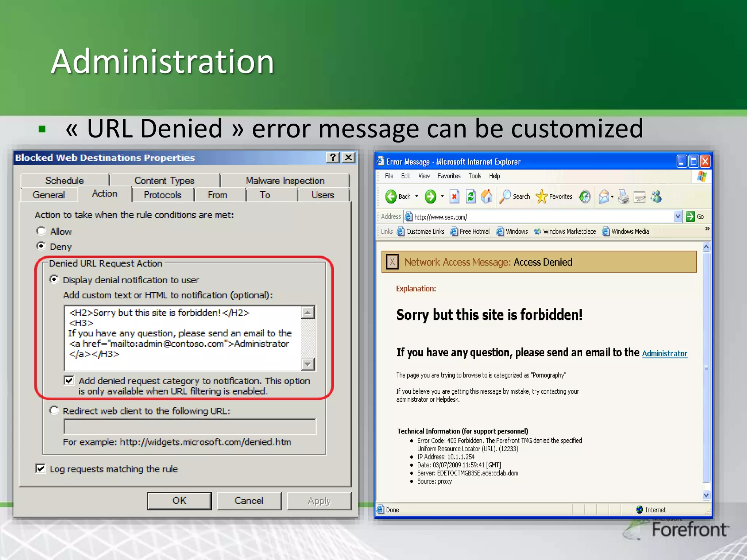The width and height of the screenshot is (747, 560).
Task: Click the Edit page icon in IE toolbar
Action: point(639,197)
